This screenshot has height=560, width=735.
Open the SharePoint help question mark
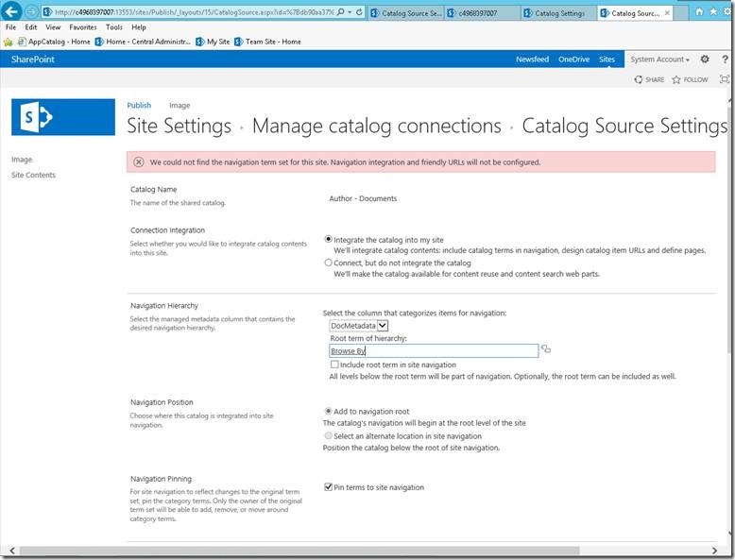(726, 59)
